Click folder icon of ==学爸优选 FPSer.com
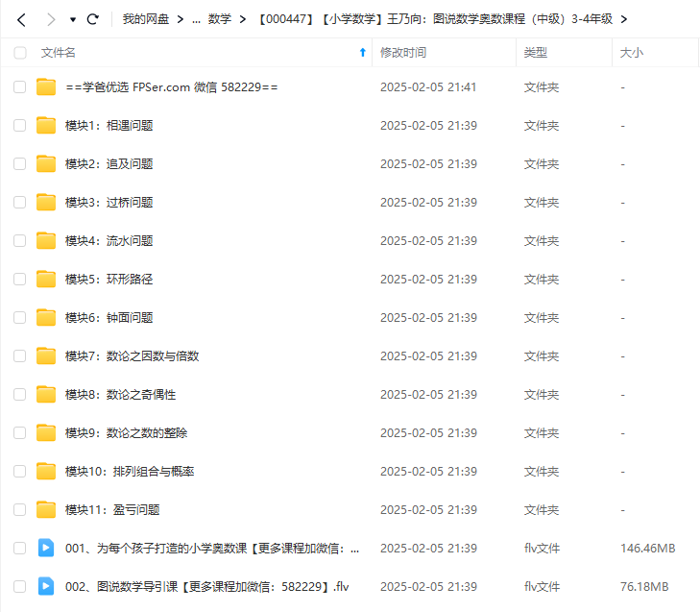Screen dimensions: 700x612 (x=46, y=86)
